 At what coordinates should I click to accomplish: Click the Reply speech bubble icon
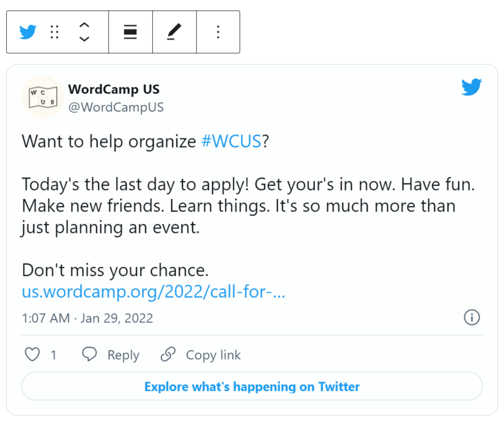90,354
